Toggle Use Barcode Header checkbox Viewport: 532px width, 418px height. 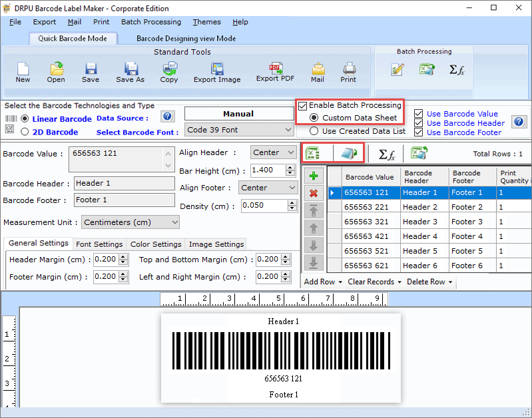[419, 123]
